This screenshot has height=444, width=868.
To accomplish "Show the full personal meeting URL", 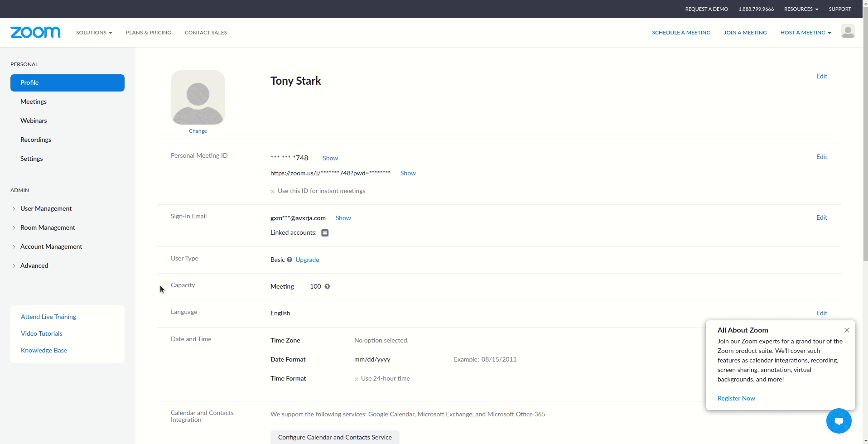I will click(408, 173).
